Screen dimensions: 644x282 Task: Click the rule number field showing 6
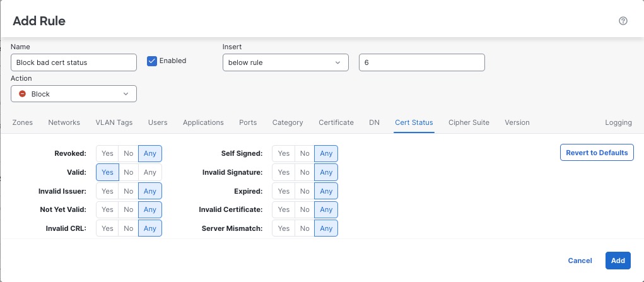pos(421,62)
